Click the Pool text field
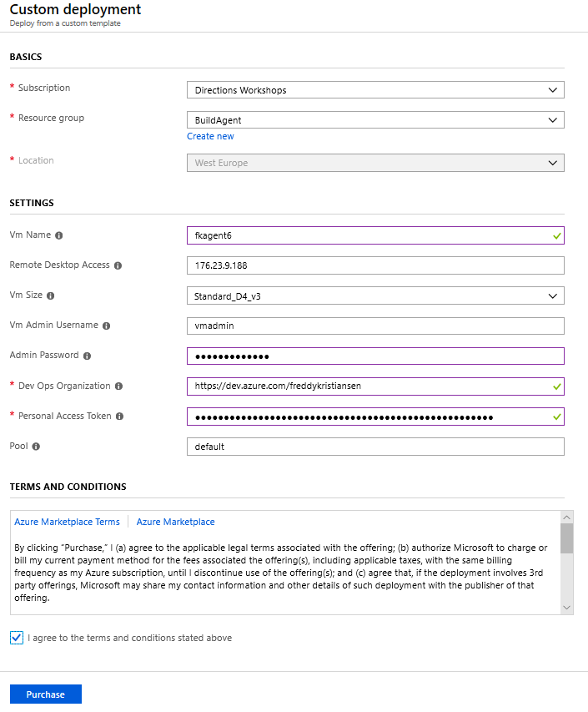 [375, 447]
